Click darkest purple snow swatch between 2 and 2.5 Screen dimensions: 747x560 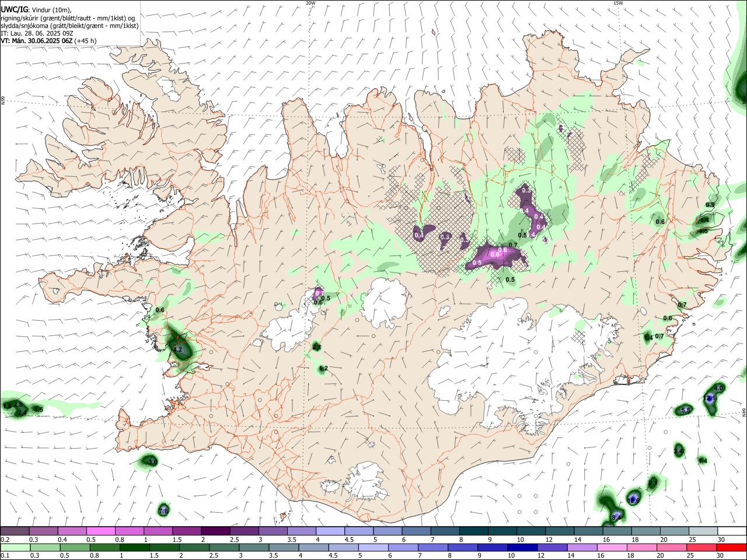[x=215, y=531]
